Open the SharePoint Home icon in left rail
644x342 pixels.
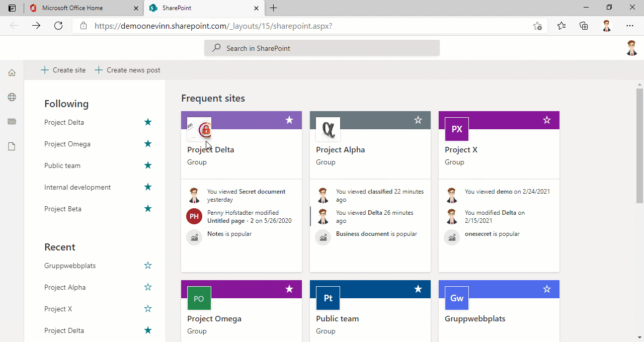point(12,73)
